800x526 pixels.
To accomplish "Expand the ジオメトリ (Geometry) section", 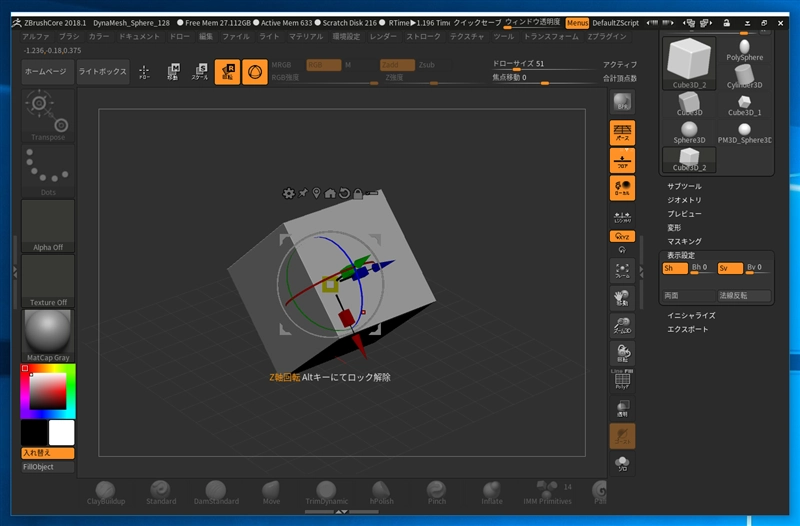I will coord(684,200).
